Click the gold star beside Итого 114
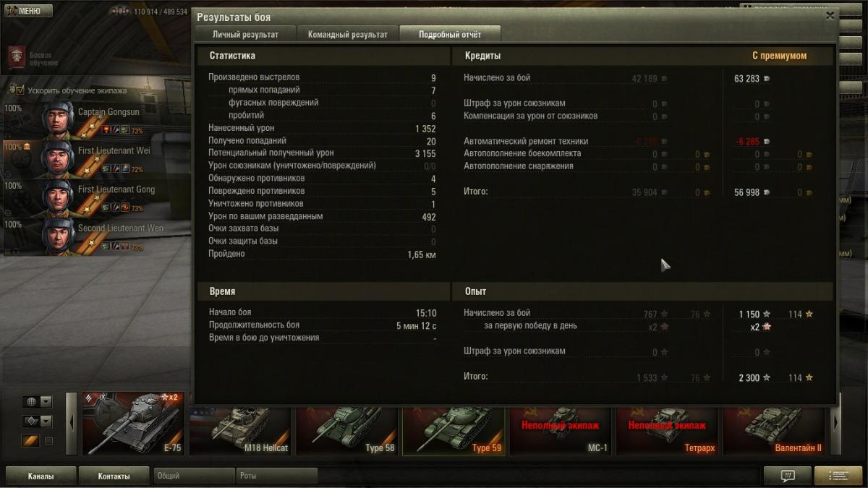Screen dimensions: 868x488 coord(809,377)
